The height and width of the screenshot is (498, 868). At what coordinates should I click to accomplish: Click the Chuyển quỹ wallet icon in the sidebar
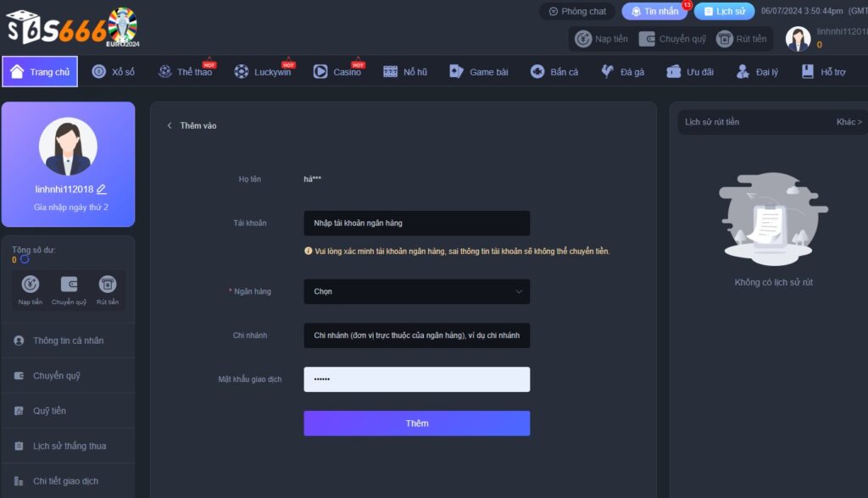pos(69,285)
